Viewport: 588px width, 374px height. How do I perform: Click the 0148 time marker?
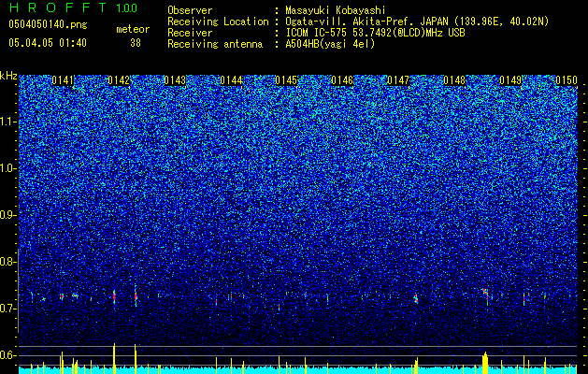pos(454,80)
